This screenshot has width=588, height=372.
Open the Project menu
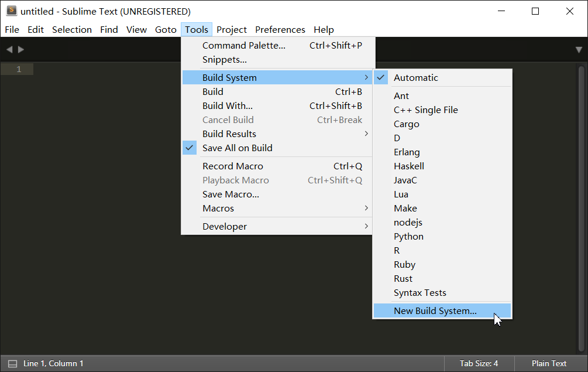point(232,30)
